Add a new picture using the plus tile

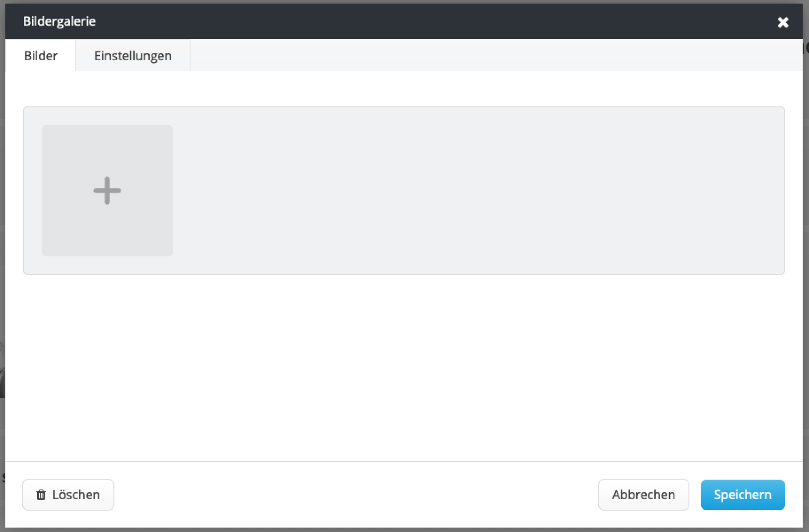(x=107, y=191)
